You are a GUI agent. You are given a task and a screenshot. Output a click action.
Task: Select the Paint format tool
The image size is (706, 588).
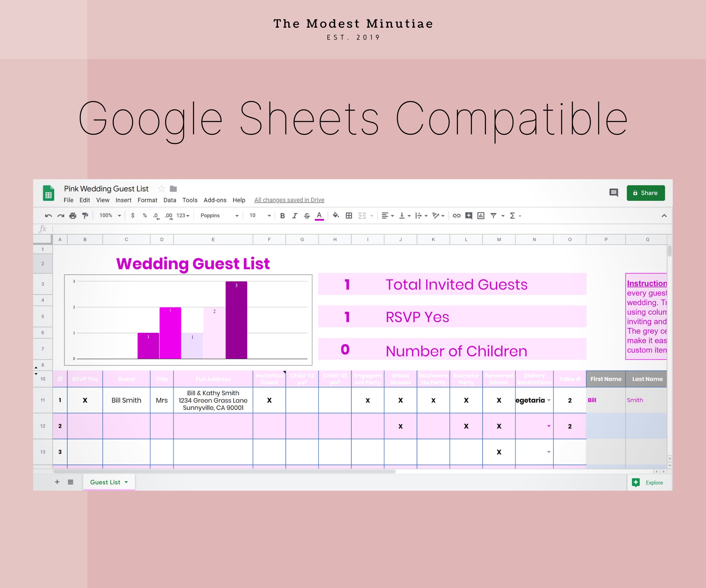[x=85, y=216]
